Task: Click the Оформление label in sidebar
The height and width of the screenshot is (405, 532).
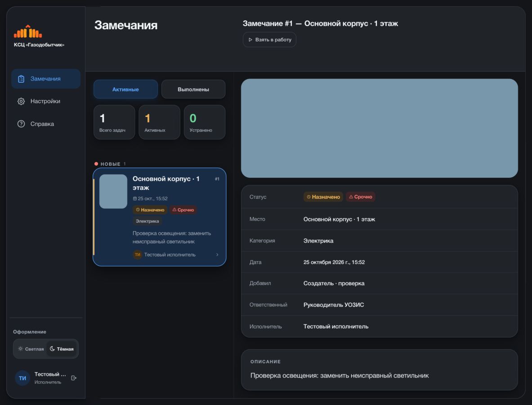Action: coord(30,332)
